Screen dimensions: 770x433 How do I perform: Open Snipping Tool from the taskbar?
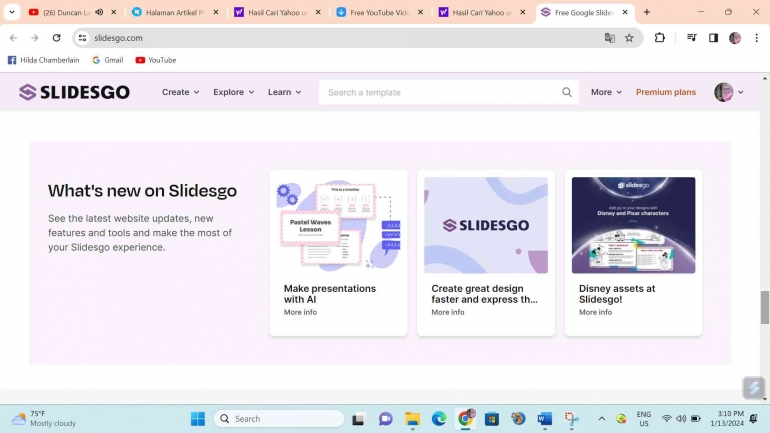(571, 419)
